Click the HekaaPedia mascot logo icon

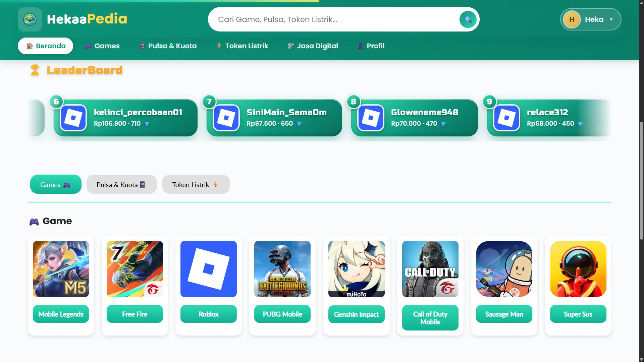coord(30,19)
